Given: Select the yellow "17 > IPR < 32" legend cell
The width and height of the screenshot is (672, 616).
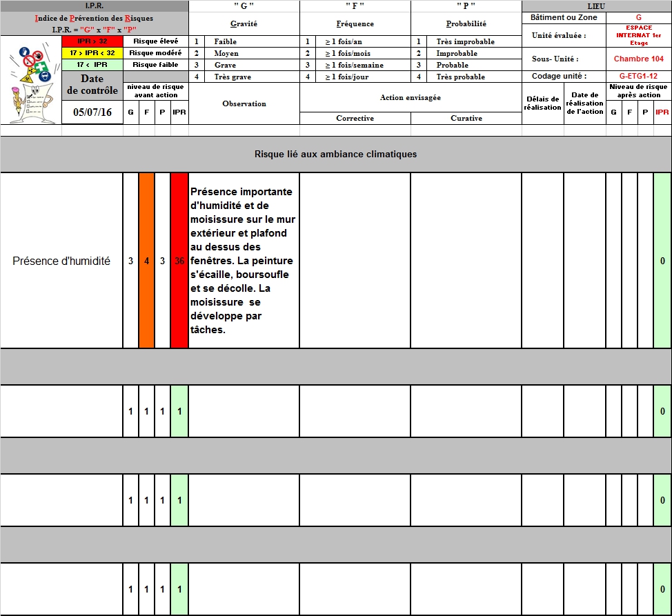Looking at the screenshot, I should [x=92, y=53].
